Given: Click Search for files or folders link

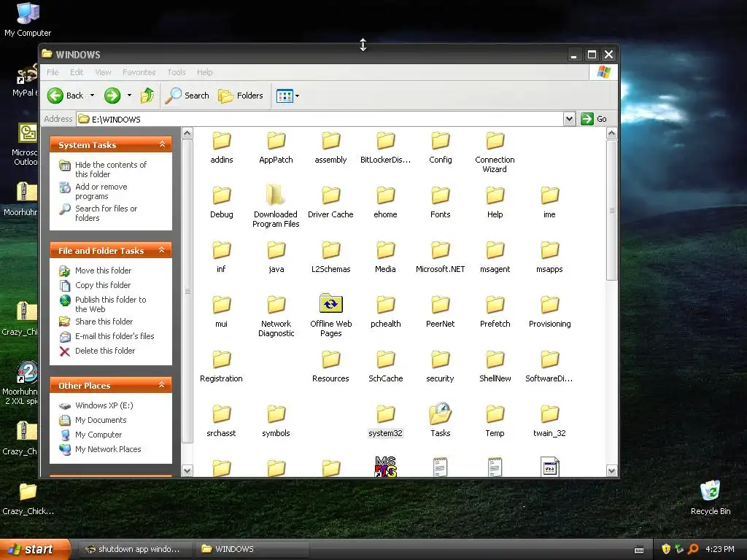Looking at the screenshot, I should (x=106, y=214).
